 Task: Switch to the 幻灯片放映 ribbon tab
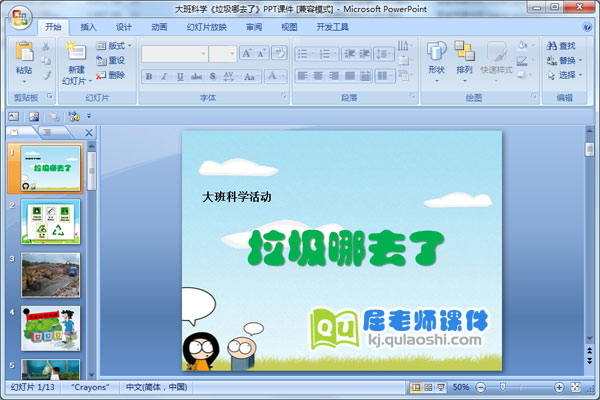(x=207, y=27)
